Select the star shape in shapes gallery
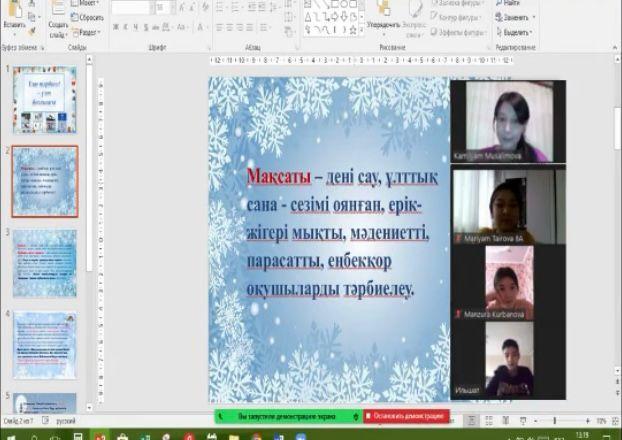622x440 pixels. click(x=353, y=29)
